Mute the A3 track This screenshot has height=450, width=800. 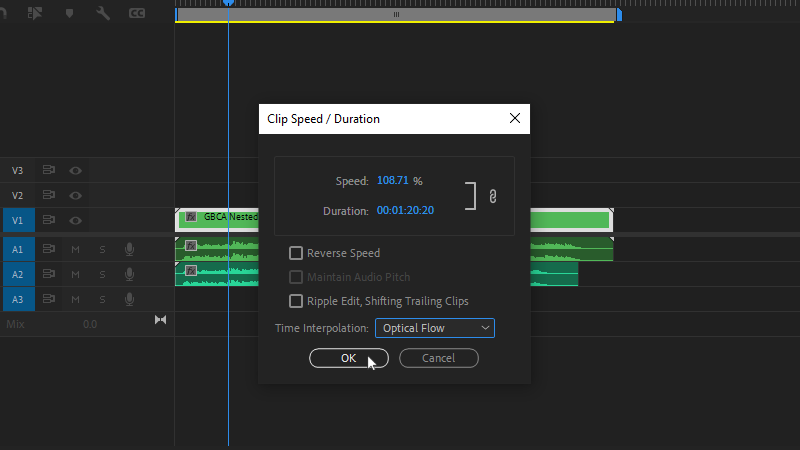[76, 299]
